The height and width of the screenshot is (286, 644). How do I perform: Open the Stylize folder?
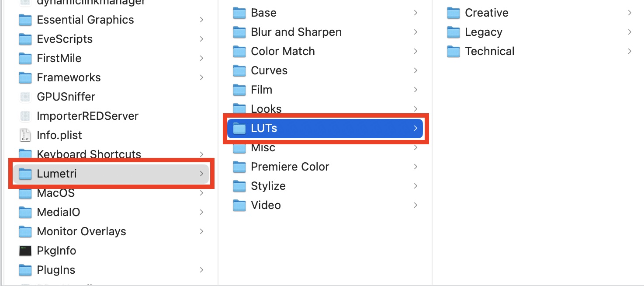point(268,186)
